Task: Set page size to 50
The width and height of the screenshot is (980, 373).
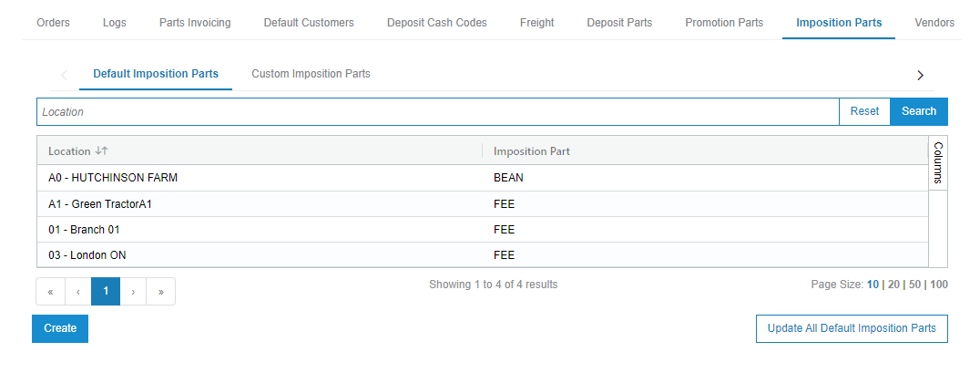Action: (914, 285)
